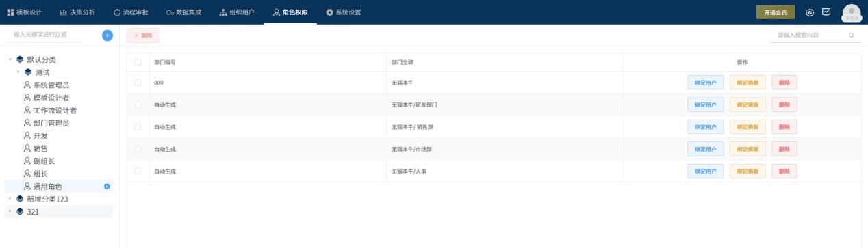Check the 无锡本牛/人事 row checkbox
This screenshot has width=868, height=248.
(138, 171)
